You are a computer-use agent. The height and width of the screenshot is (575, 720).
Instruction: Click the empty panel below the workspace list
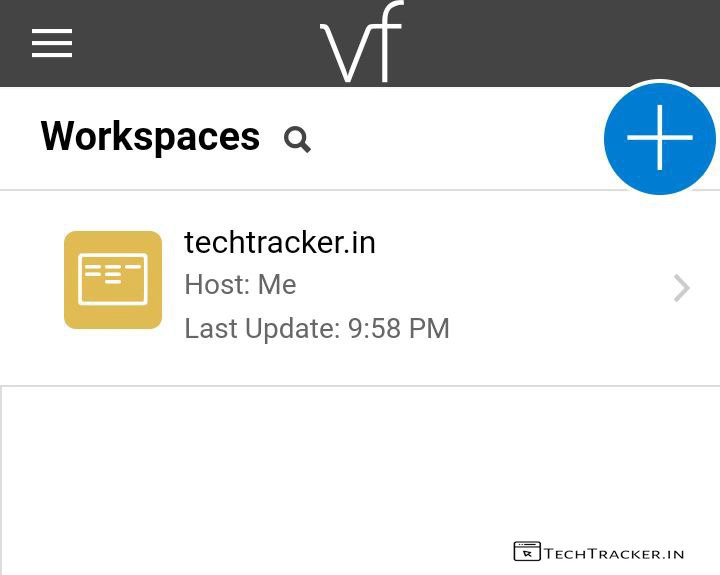(300, 470)
